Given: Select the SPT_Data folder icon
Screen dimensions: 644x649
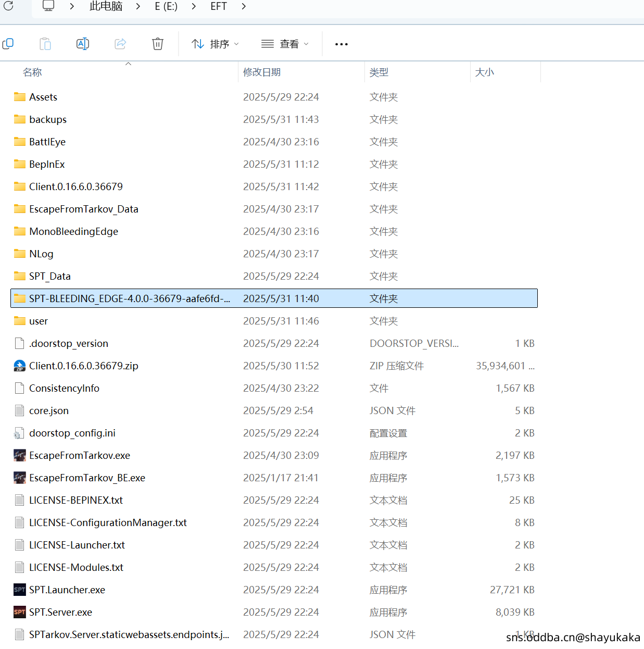Looking at the screenshot, I should tap(20, 276).
